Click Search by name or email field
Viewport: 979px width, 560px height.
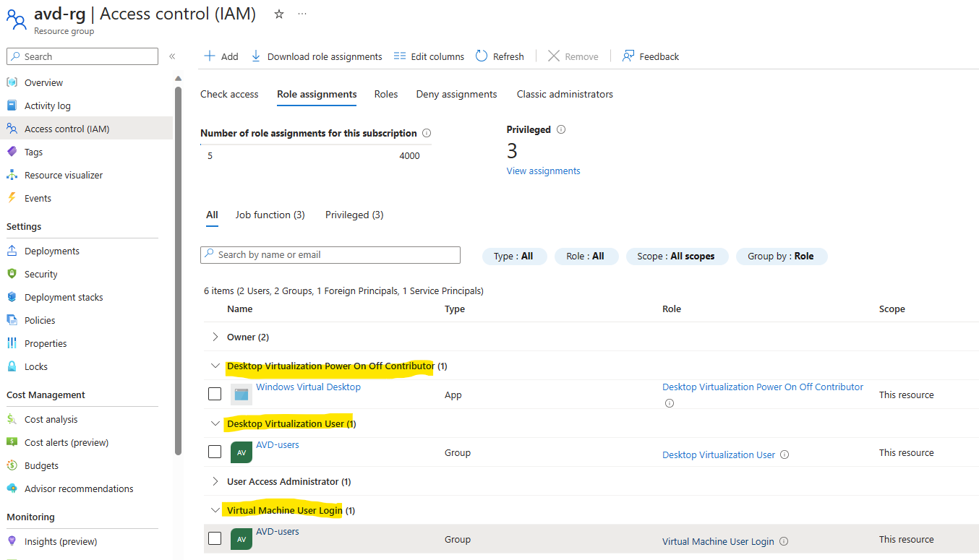click(x=330, y=254)
